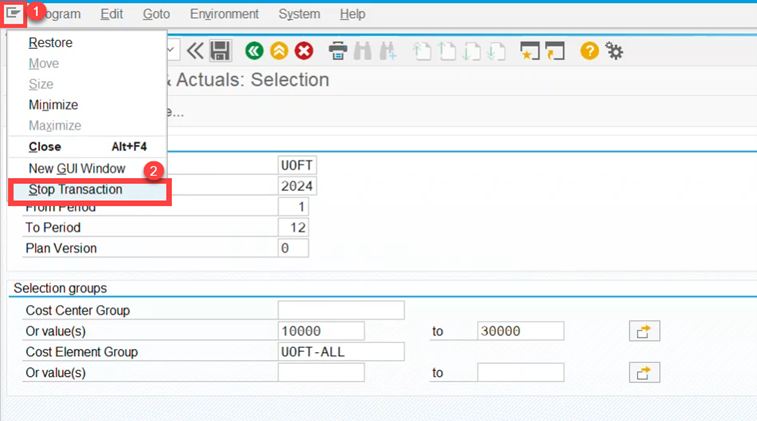Click the "Plan Version" label
This screenshot has width=757, height=421.
coord(61,248)
